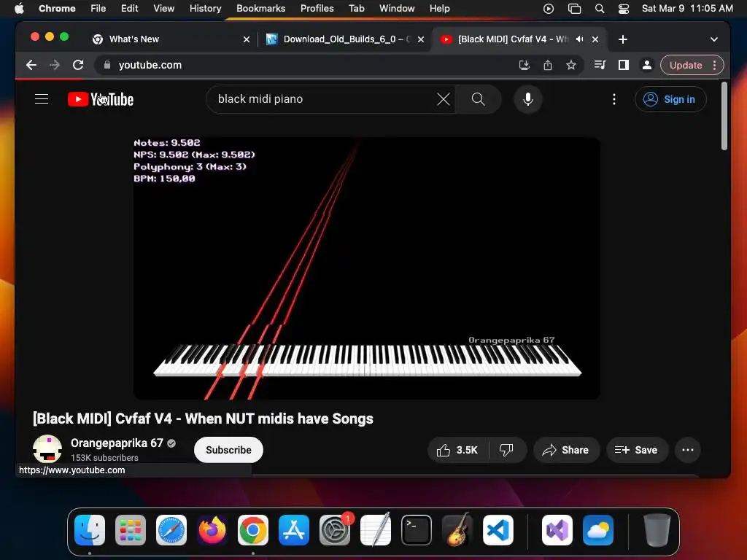Viewport: 747px width, 560px height.
Task: Open the Window menu
Action: 397,9
